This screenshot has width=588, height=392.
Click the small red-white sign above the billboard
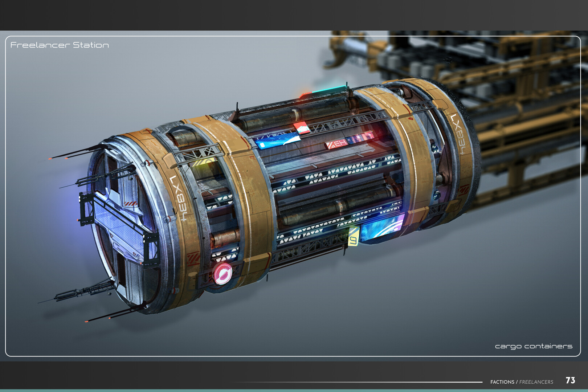click(x=302, y=128)
